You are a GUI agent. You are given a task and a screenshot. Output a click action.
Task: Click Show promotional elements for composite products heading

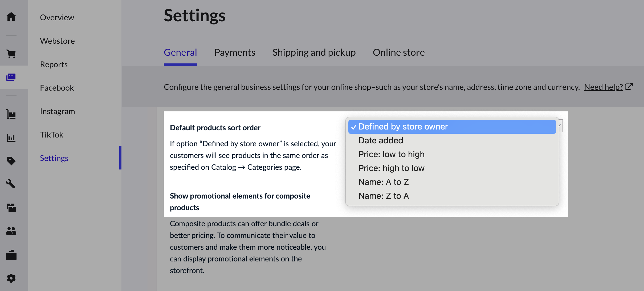pyautogui.click(x=240, y=202)
